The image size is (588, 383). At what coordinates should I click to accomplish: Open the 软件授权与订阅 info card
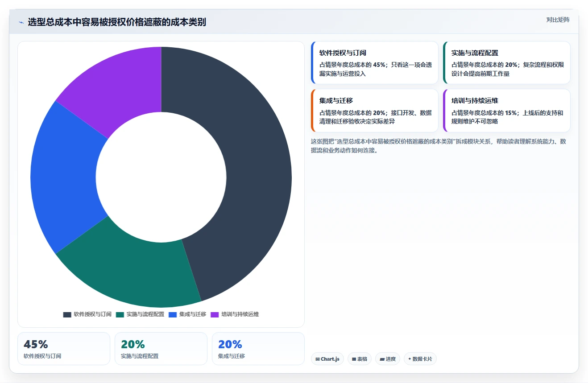tap(374, 62)
